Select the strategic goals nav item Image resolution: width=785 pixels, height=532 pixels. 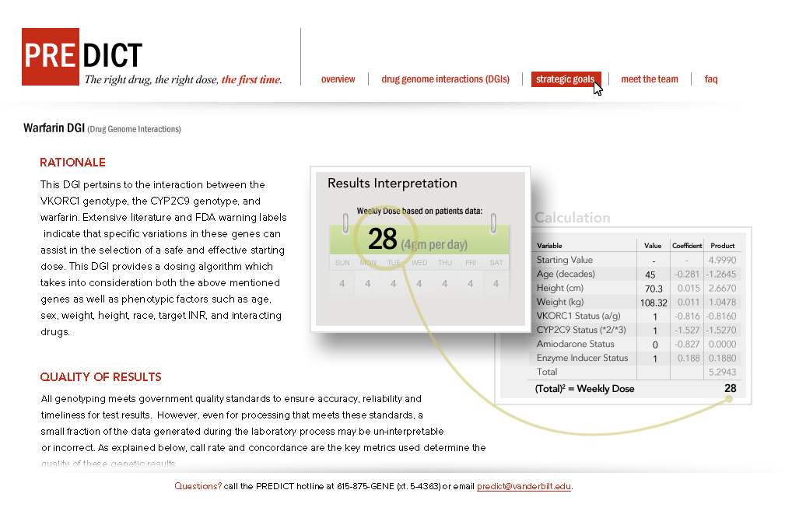[x=566, y=79]
